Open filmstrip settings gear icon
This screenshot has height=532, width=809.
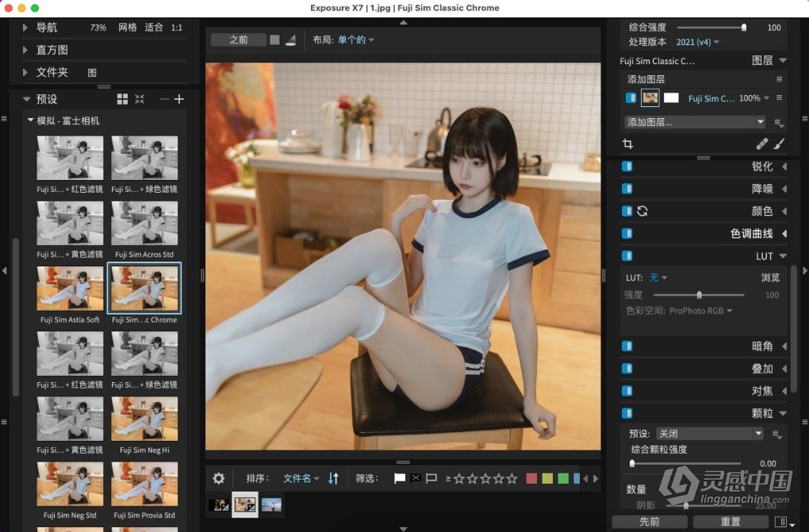(219, 478)
